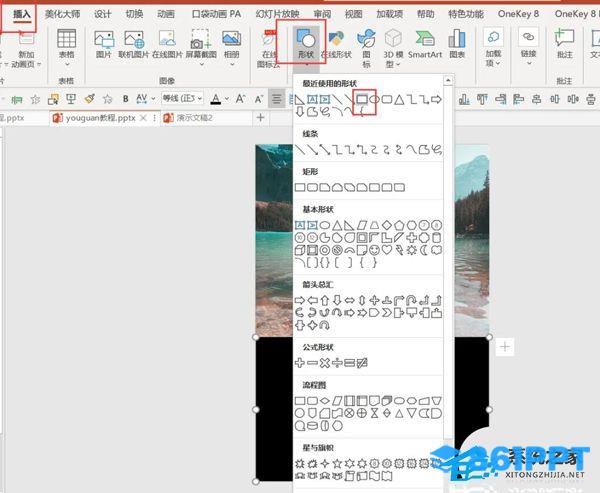Click the shapes panel scroll up arrow
The height and width of the screenshot is (493, 600).
coord(448,80)
